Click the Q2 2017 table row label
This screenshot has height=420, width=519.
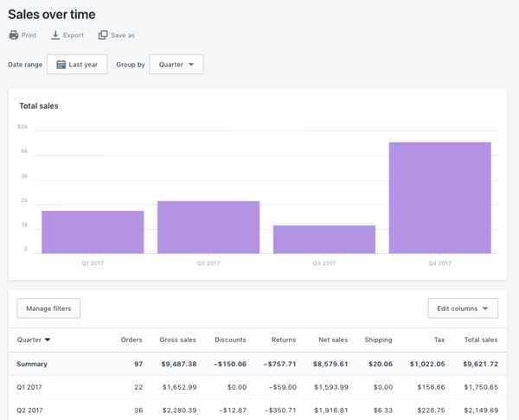[x=29, y=410]
